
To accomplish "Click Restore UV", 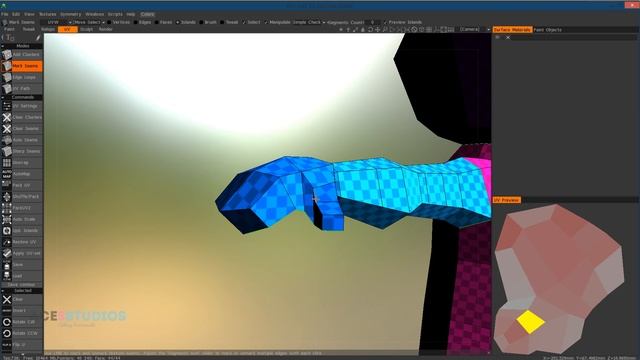I will pos(22,242).
